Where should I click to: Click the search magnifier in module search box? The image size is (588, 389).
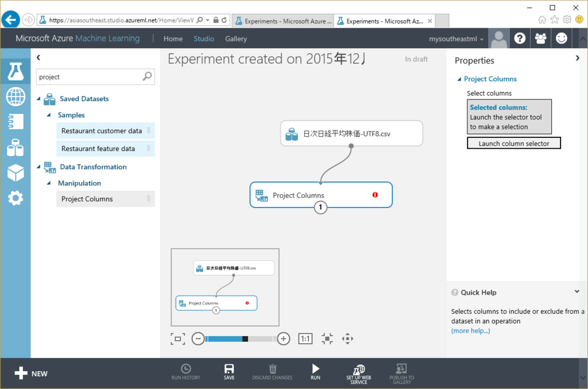pos(148,76)
